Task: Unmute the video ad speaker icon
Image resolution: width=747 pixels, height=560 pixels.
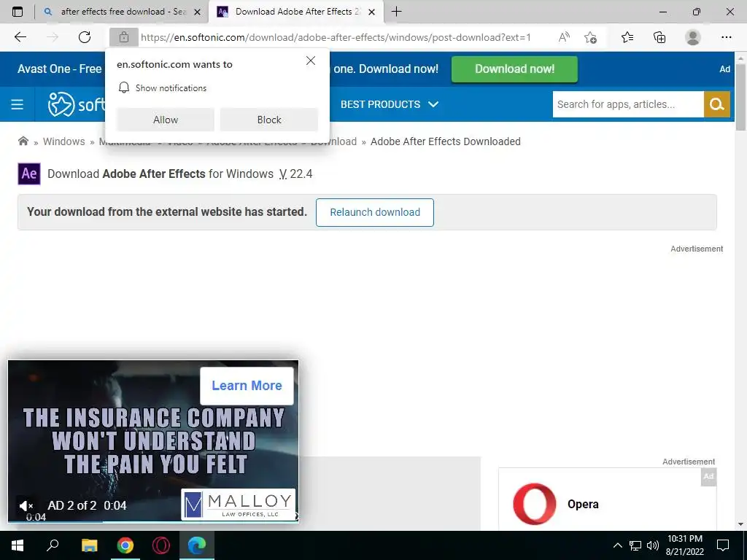Action: click(26, 505)
